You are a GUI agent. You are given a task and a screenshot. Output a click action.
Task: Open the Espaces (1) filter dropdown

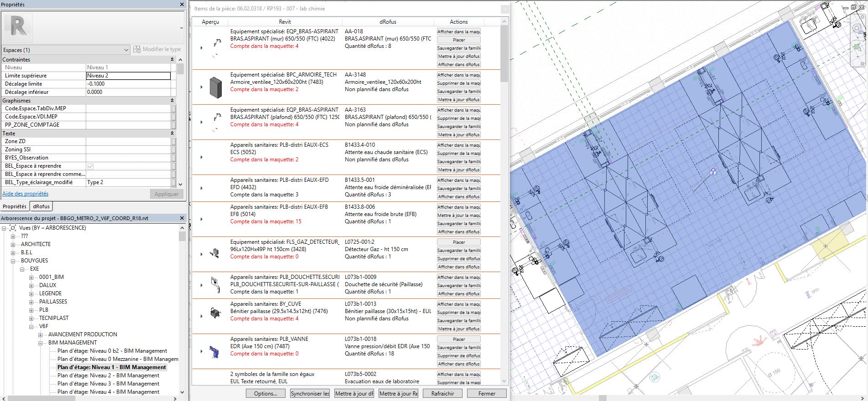tap(126, 50)
